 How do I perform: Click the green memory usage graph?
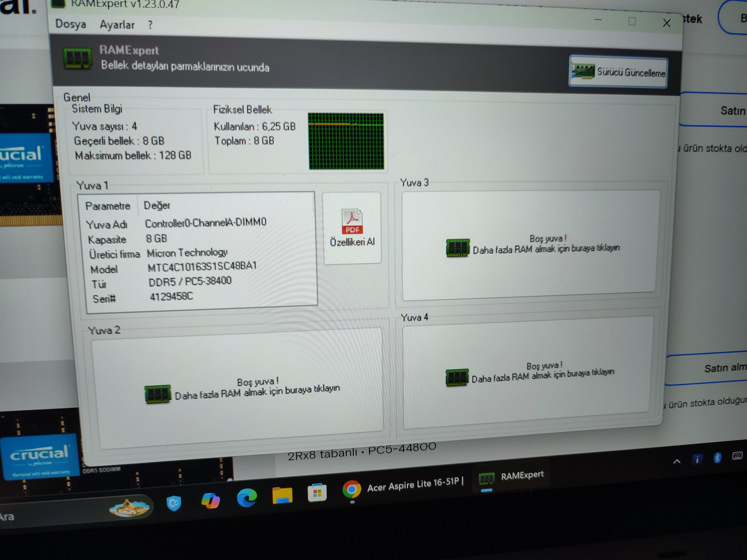pos(346,141)
